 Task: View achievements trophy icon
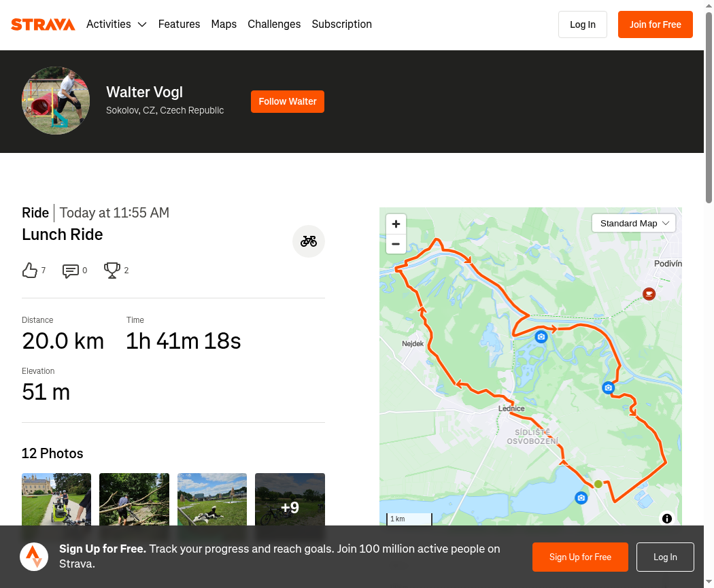(112, 271)
